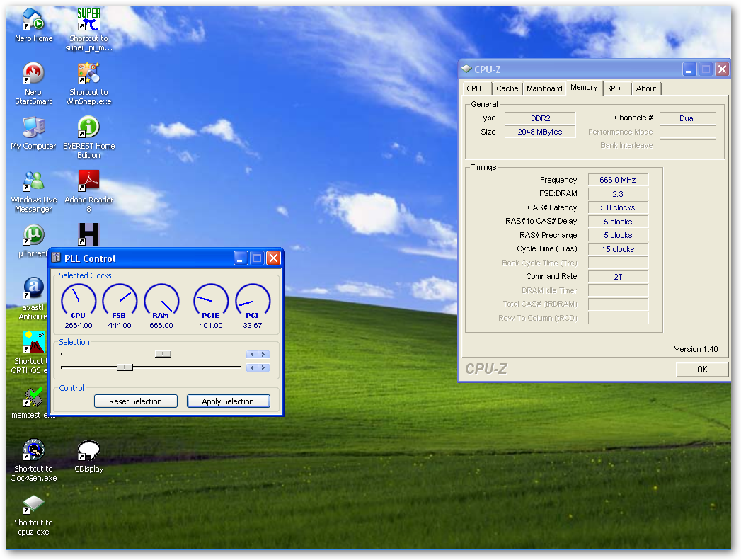Click the Cycle Time value 15 clocks
This screenshot has height=560, width=741.
[x=618, y=249]
